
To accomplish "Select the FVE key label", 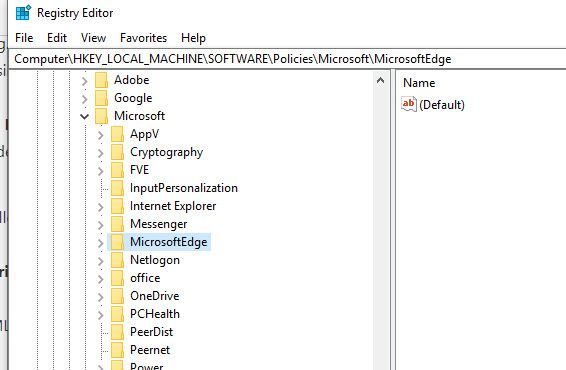I will pyautogui.click(x=139, y=170).
